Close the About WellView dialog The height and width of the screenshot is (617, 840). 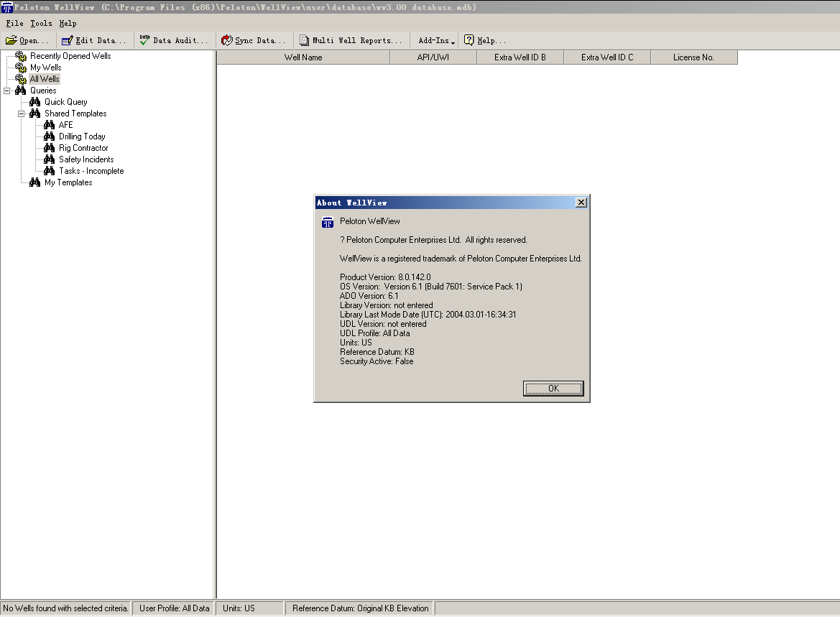[581, 203]
